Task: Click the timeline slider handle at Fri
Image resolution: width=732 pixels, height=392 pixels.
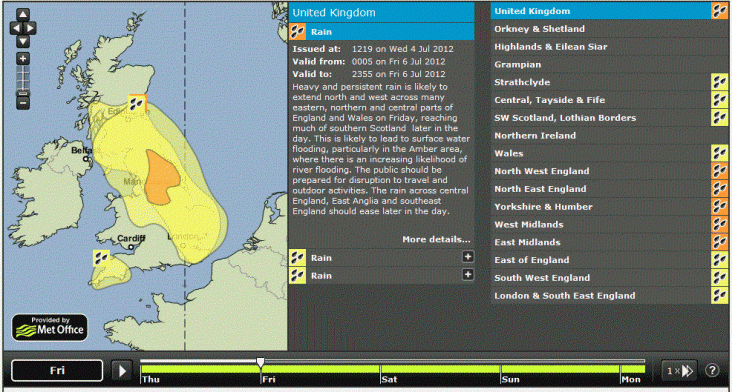Action: point(260,362)
